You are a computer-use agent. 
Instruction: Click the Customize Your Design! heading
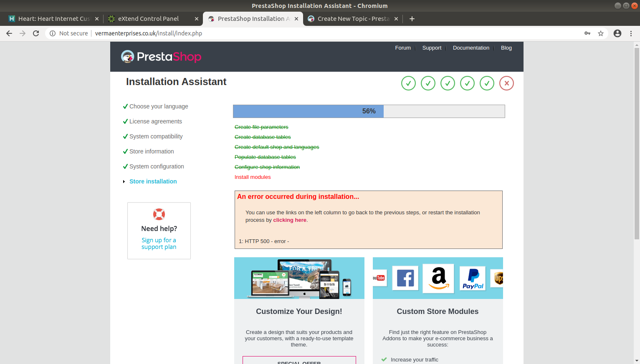299,311
